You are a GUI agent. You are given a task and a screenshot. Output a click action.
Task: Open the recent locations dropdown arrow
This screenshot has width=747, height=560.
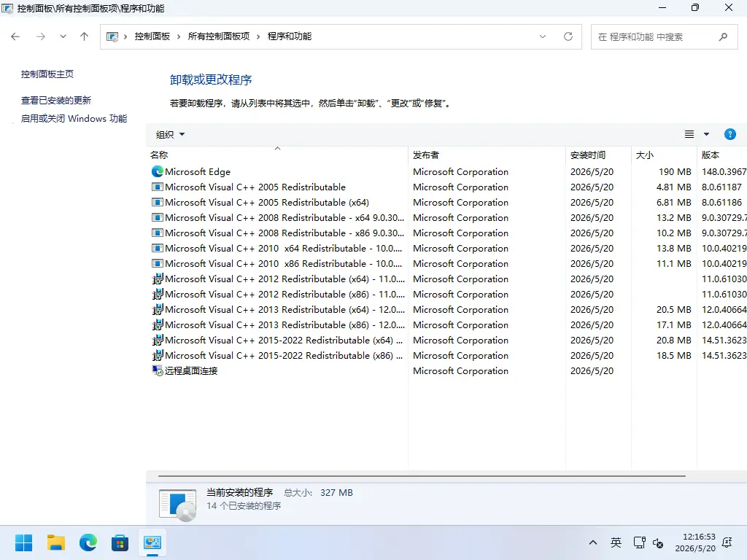63,36
